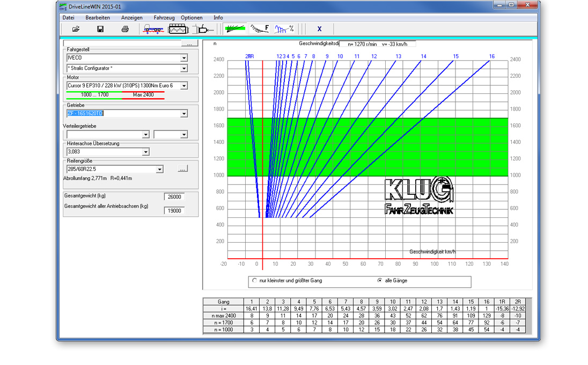Screen dimensions: 588x365
Task: Open the Bearbeiten menu
Action: (x=98, y=18)
